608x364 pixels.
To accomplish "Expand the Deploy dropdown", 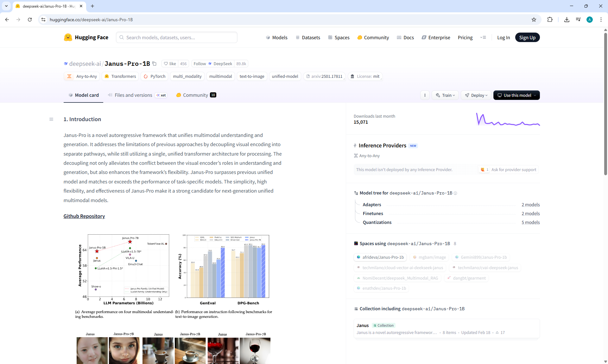I will point(476,95).
